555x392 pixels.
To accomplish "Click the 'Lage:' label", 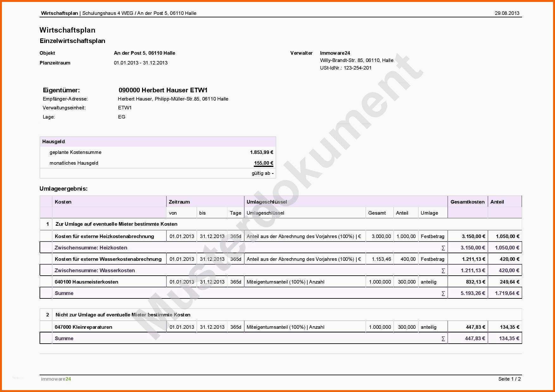I will pyautogui.click(x=49, y=117).
